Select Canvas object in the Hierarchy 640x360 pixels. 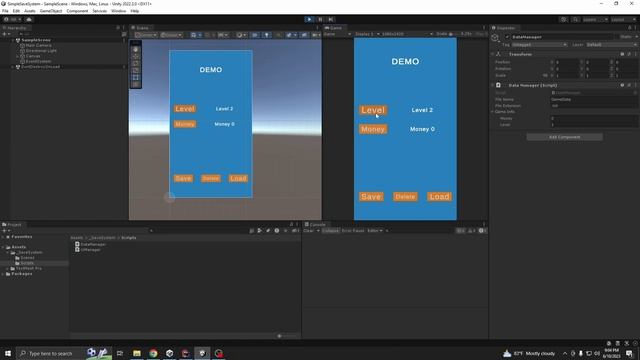click(x=33, y=56)
